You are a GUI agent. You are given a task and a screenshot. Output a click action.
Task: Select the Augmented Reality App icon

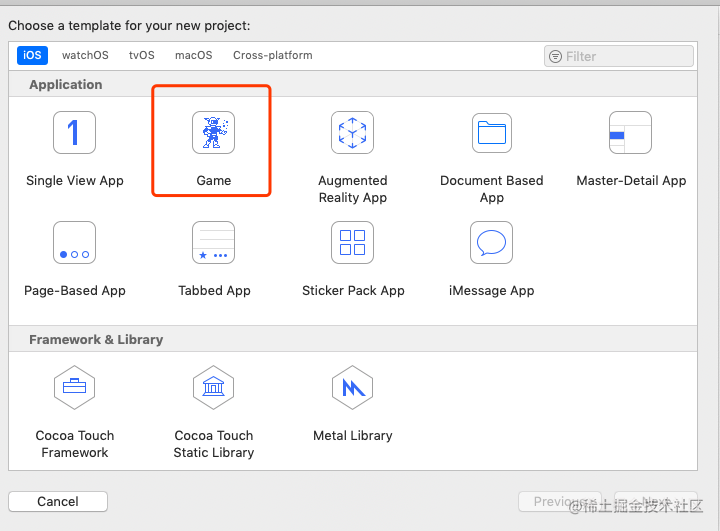352,132
